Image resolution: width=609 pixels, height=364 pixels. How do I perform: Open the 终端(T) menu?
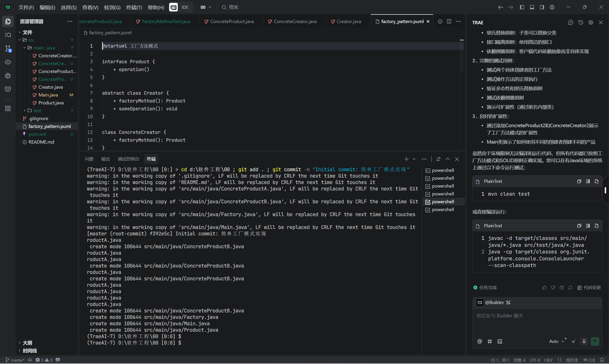134,7
